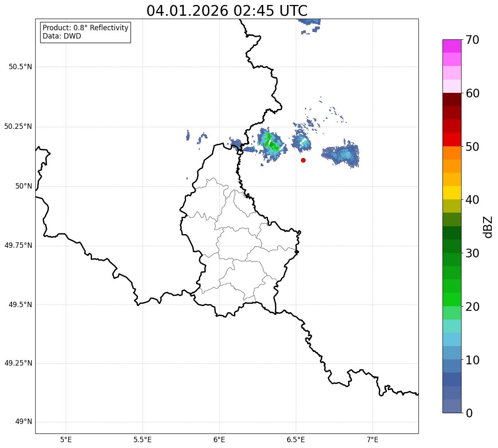Click the title text 04.01.2026 02:45 UTC
498x448 pixels.
(x=227, y=10)
